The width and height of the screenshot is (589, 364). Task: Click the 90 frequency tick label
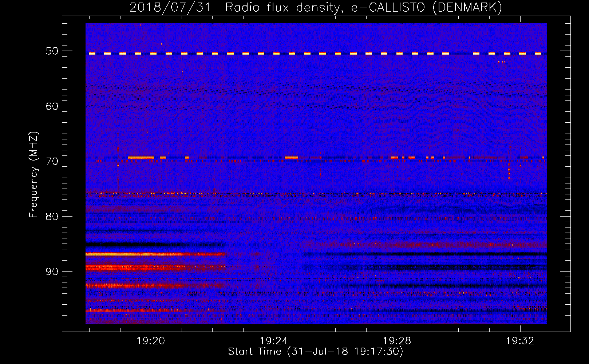coord(52,272)
